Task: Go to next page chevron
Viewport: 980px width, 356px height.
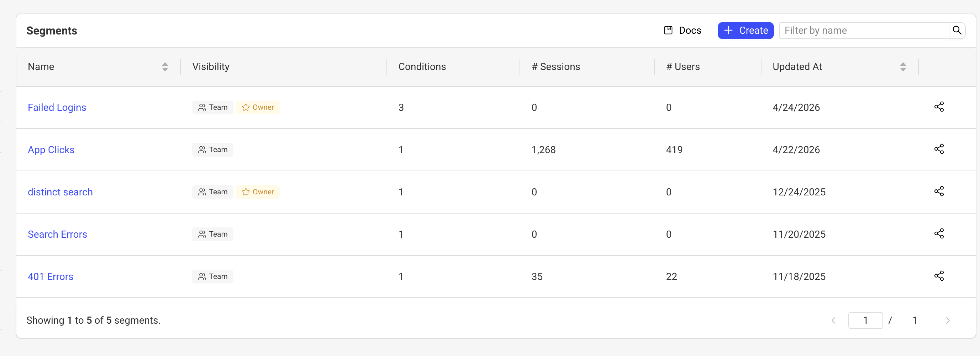Action: (948, 320)
